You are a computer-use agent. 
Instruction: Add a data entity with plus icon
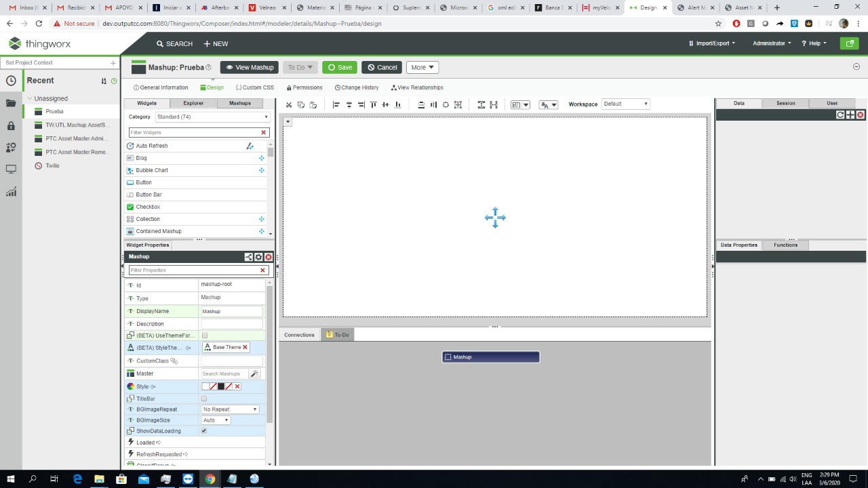[850, 115]
